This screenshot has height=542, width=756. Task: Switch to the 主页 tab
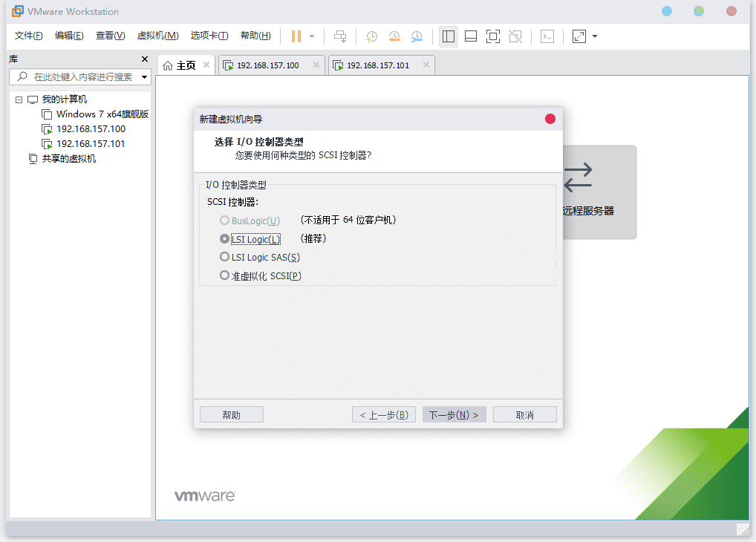[186, 65]
